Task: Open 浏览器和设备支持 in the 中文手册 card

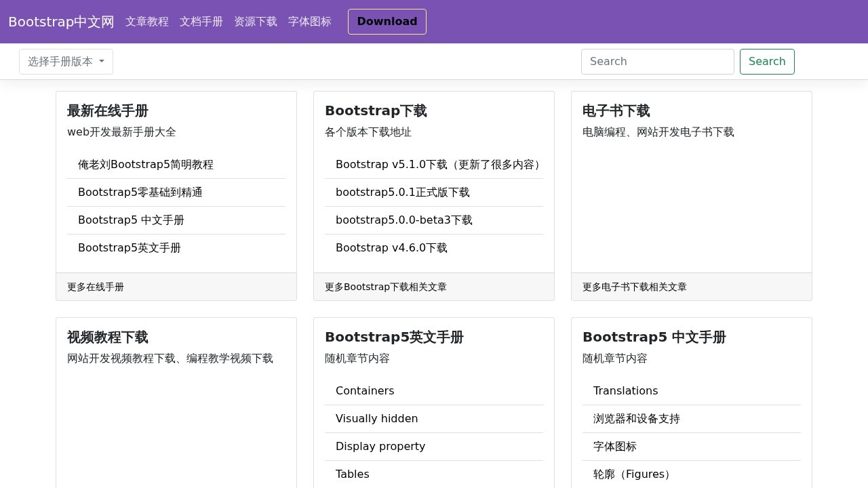Action: click(x=636, y=418)
